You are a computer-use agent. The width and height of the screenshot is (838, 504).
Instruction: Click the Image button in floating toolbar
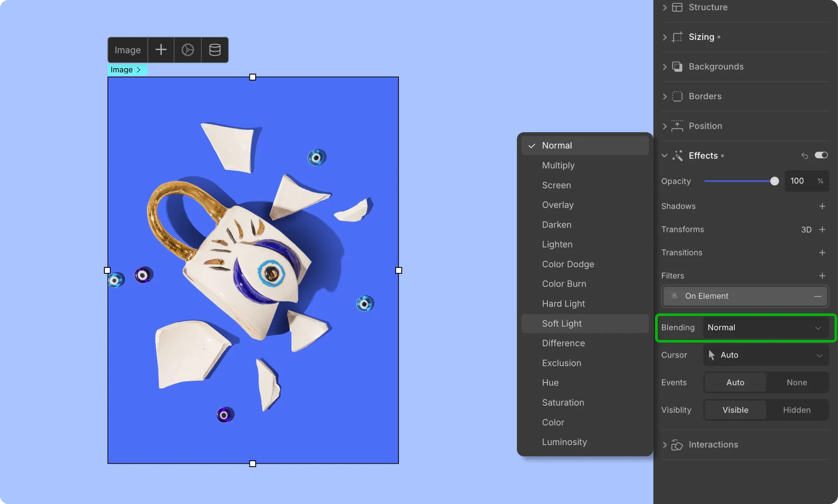(128, 50)
